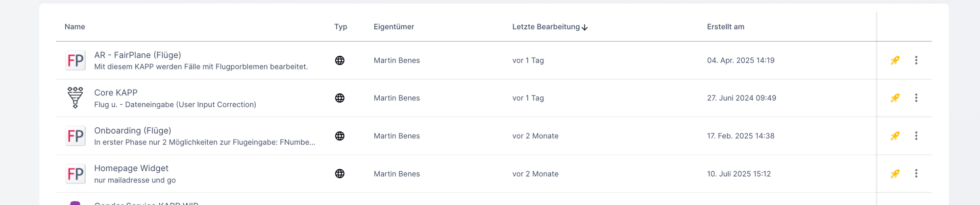This screenshot has height=205, width=980.
Task: Click the Eigentümer column header
Action: [394, 27]
